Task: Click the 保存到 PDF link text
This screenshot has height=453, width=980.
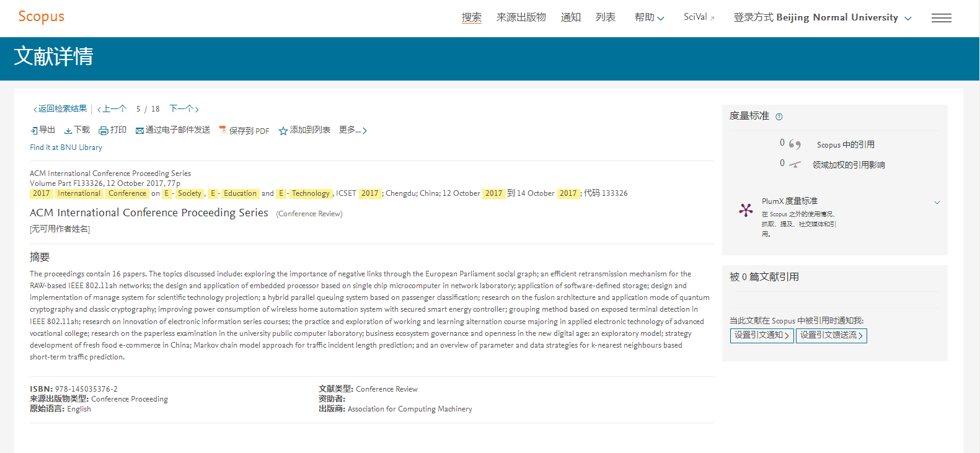Action: (249, 131)
